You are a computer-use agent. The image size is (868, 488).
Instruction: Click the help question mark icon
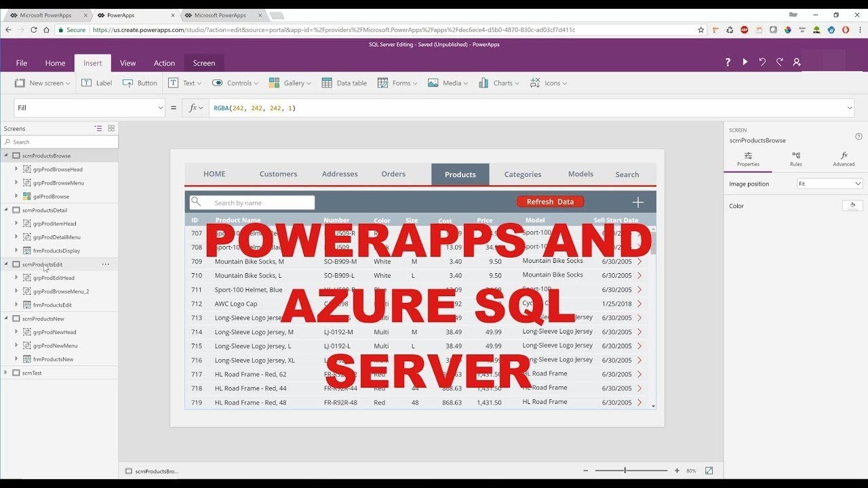click(x=728, y=62)
